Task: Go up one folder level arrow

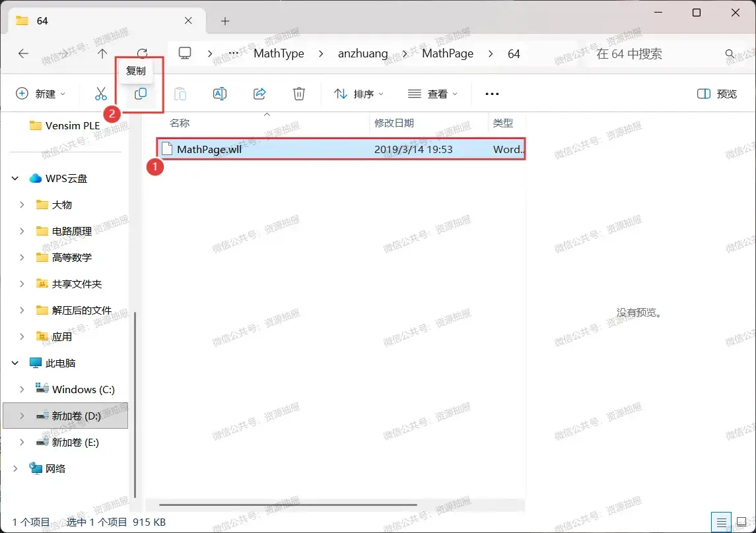Action: coord(102,53)
